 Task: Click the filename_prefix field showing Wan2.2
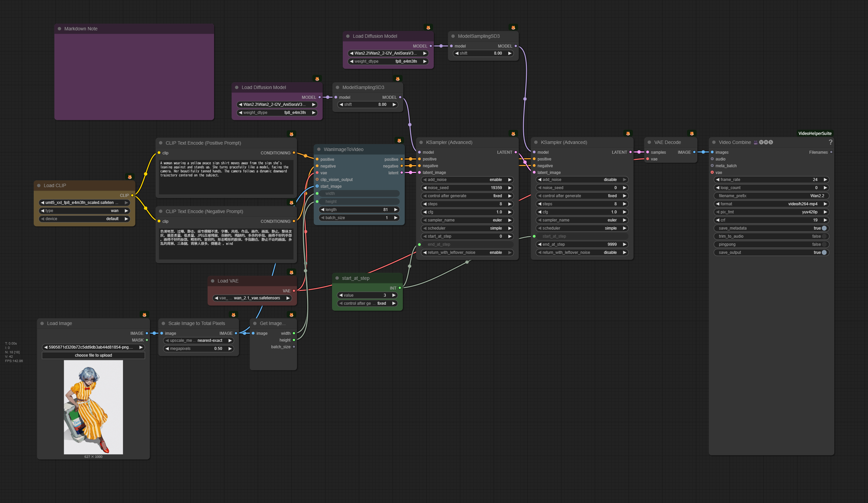tap(771, 196)
